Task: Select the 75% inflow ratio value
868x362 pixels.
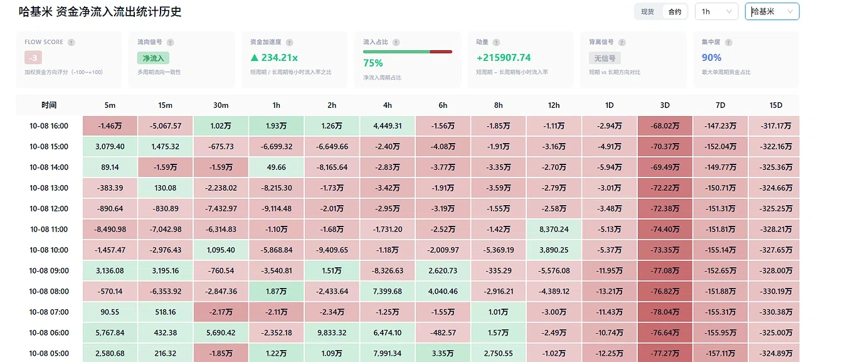Action: click(x=373, y=63)
